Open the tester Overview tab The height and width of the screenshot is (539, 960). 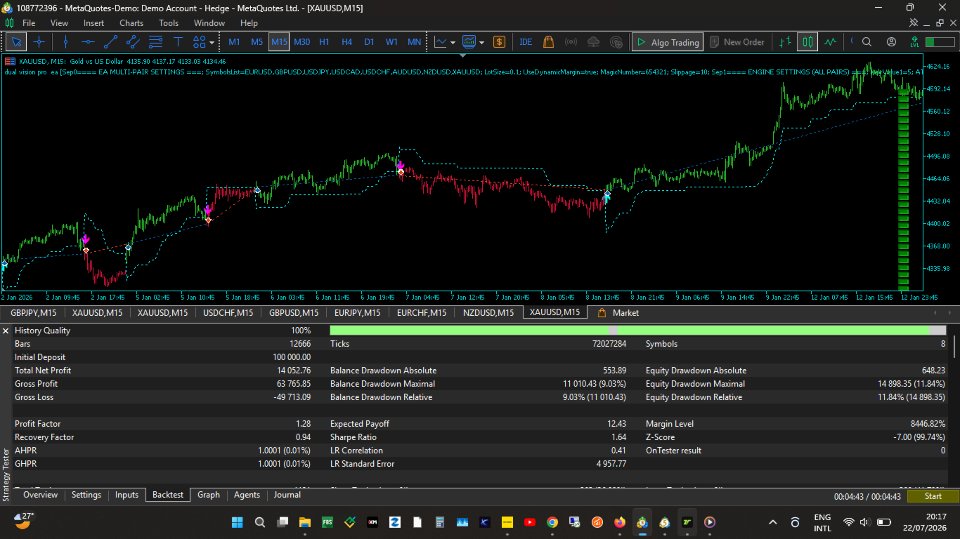tap(40, 495)
